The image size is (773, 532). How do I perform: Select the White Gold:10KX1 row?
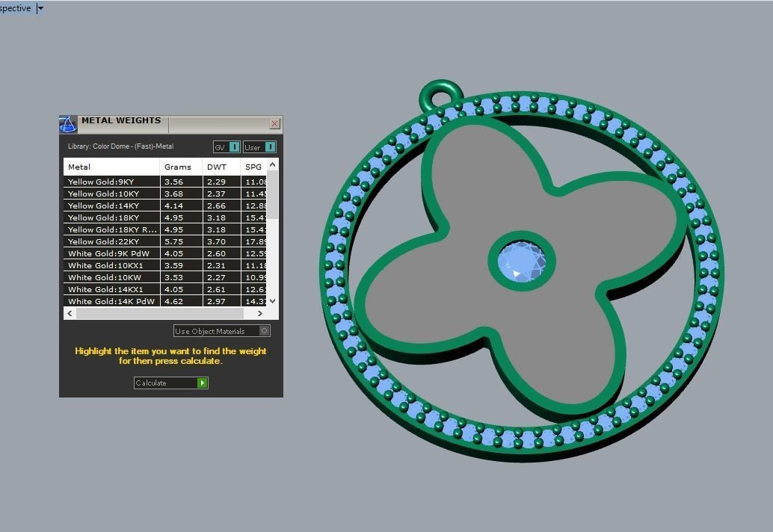pyautogui.click(x=165, y=265)
